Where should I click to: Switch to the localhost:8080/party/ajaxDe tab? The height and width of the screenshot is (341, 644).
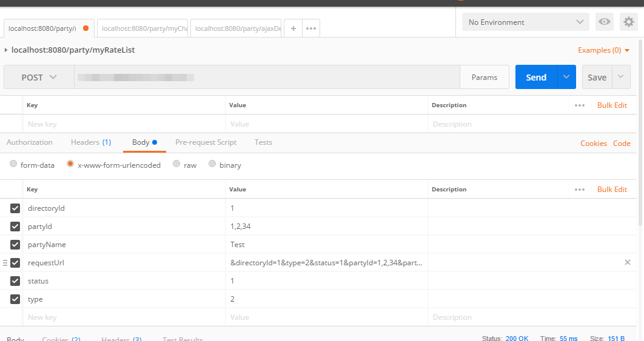(236, 28)
